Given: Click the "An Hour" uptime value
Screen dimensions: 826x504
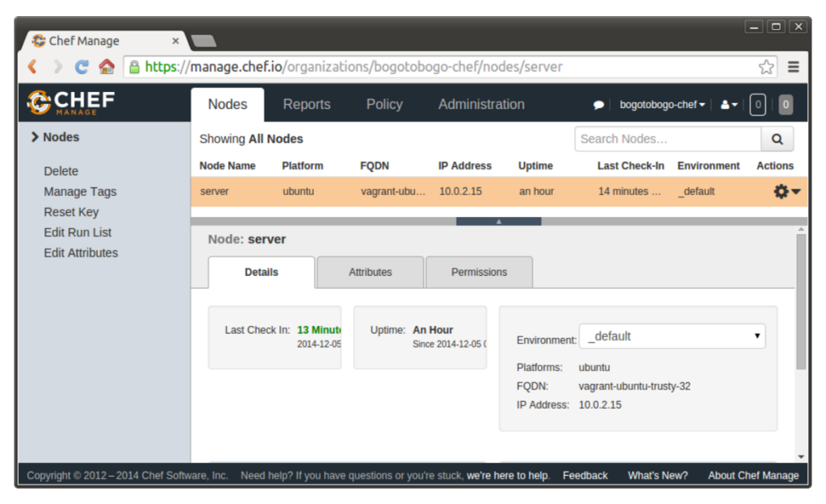Looking at the screenshot, I should point(432,330).
